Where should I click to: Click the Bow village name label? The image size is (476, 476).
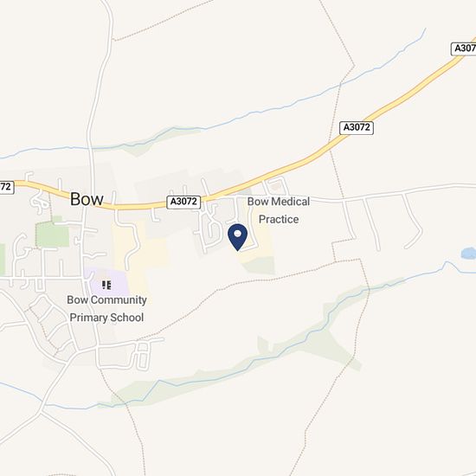tap(87, 199)
